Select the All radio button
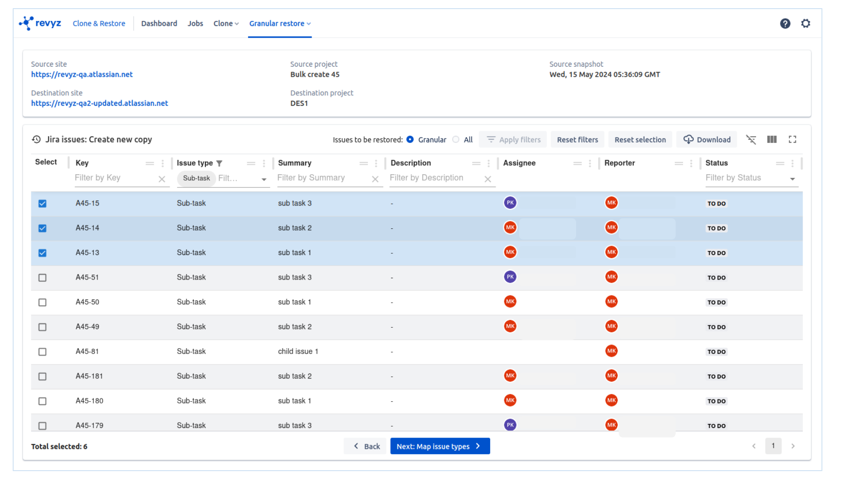This screenshot has height=482, width=868. [x=456, y=140]
